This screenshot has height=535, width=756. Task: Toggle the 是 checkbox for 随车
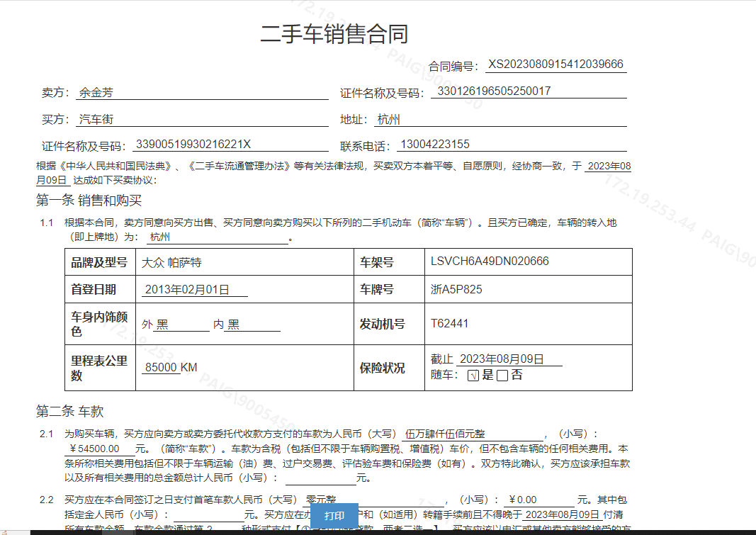point(473,376)
